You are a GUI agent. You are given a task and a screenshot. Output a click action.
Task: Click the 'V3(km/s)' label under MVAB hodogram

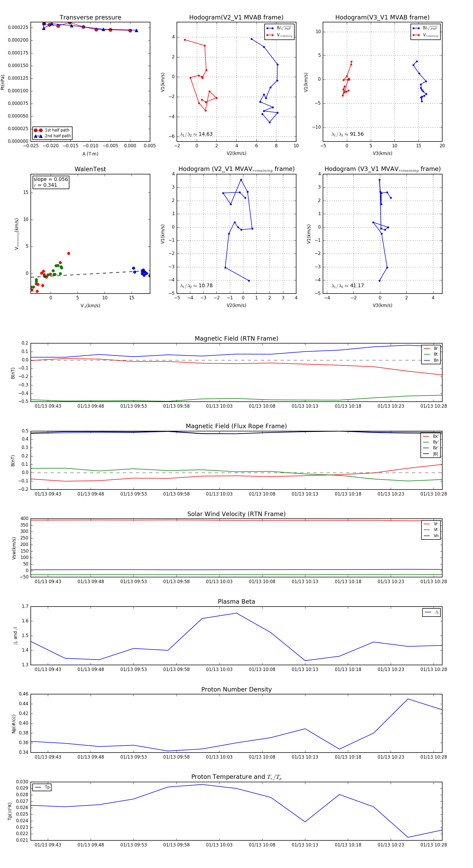(382, 153)
